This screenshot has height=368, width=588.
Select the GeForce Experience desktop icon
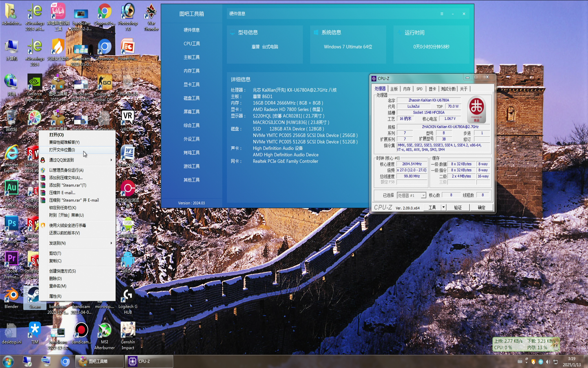[34, 88]
